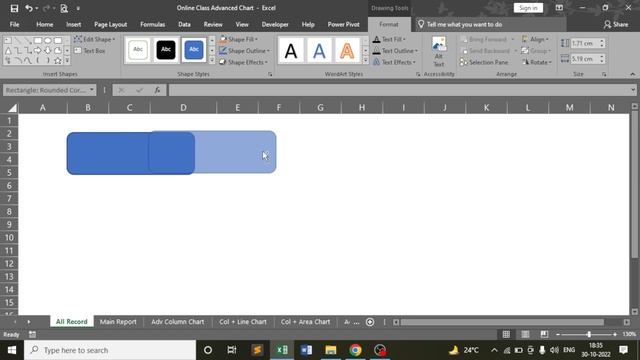Apply the white Abc shape style
Image resolution: width=640 pixels, height=360 pixels.
point(138,49)
